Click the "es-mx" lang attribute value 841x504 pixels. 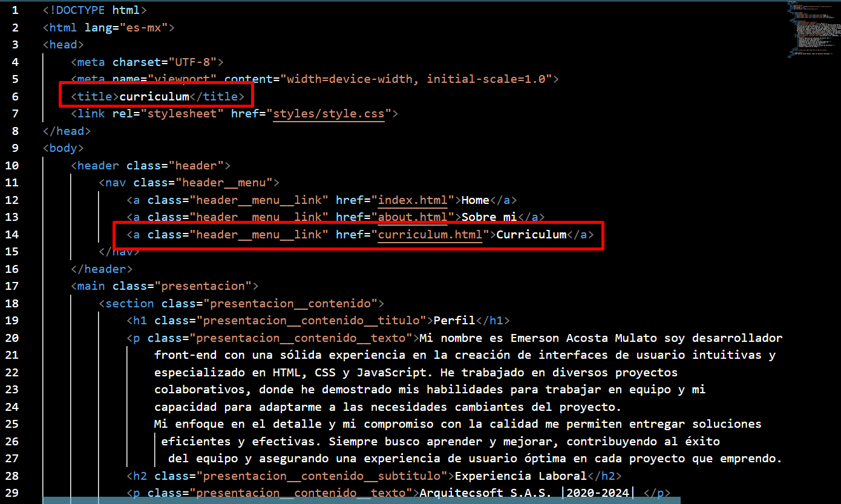(144, 27)
